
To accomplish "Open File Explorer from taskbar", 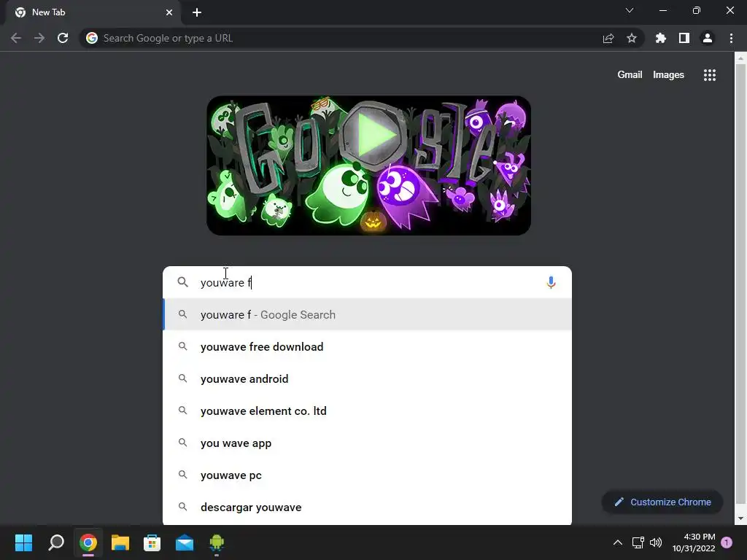I will [x=120, y=542].
